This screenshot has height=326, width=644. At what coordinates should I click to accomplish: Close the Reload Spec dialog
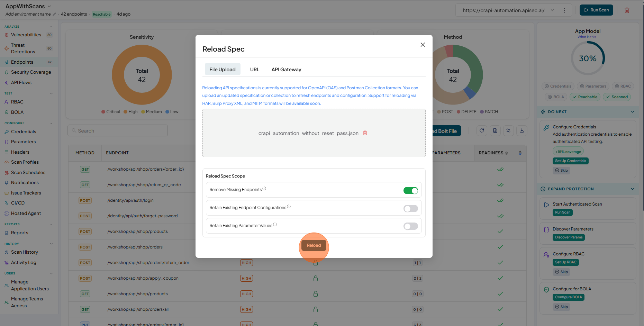(423, 45)
